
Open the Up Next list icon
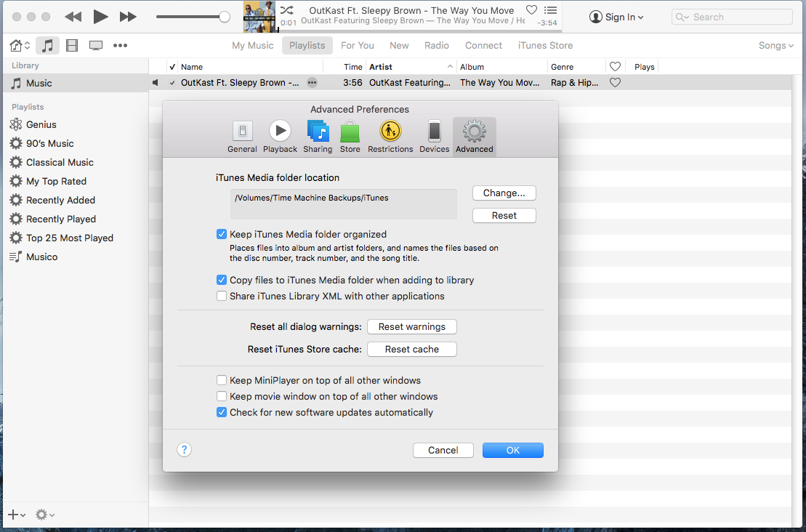[551, 10]
